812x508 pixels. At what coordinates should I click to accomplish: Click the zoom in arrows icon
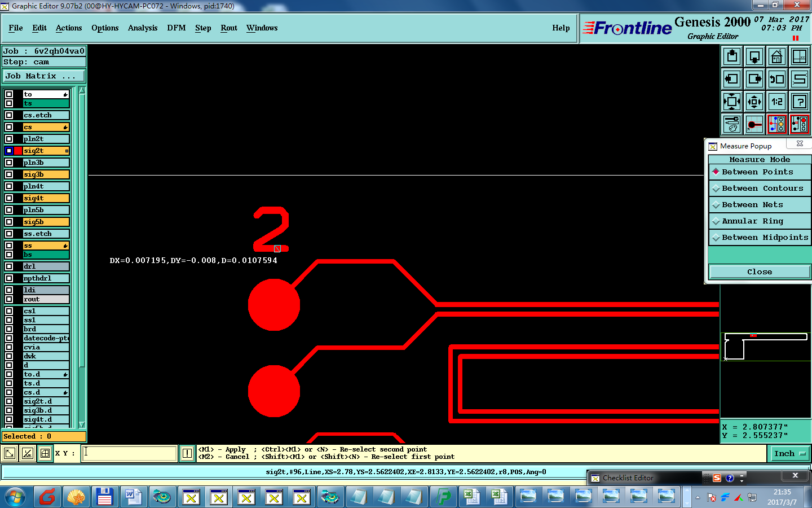pyautogui.click(x=732, y=102)
